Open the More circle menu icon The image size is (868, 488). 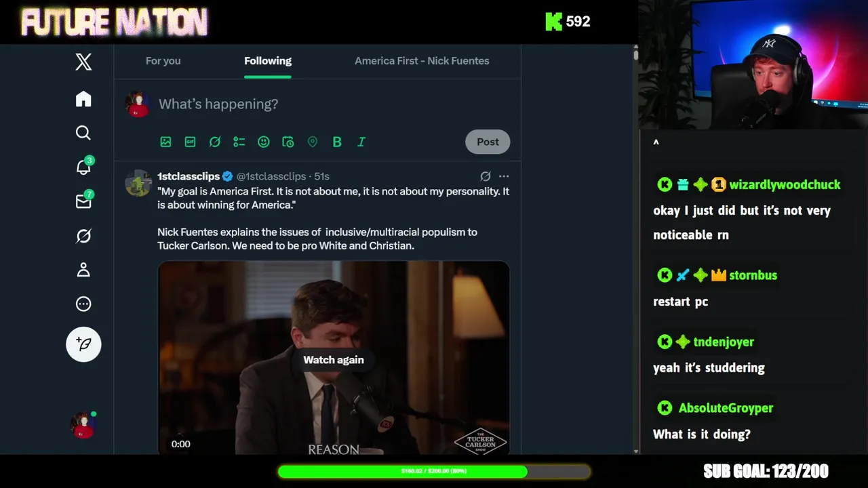83,304
